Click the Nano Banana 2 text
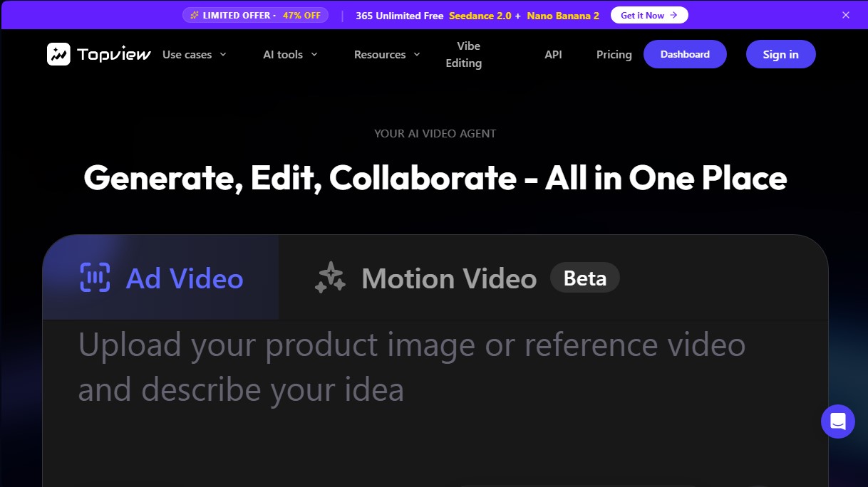Image resolution: width=868 pixels, height=487 pixels. (x=563, y=15)
